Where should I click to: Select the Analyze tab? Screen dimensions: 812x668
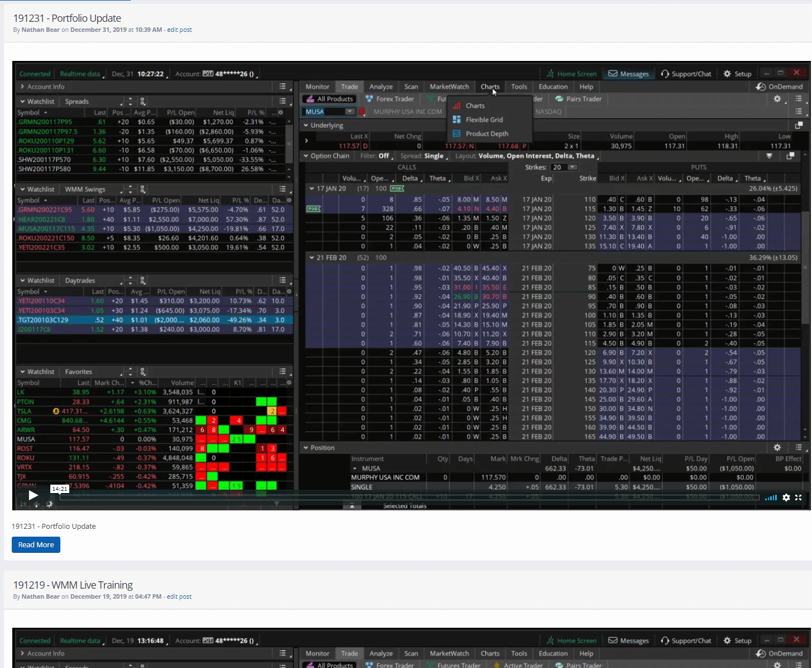tap(381, 87)
